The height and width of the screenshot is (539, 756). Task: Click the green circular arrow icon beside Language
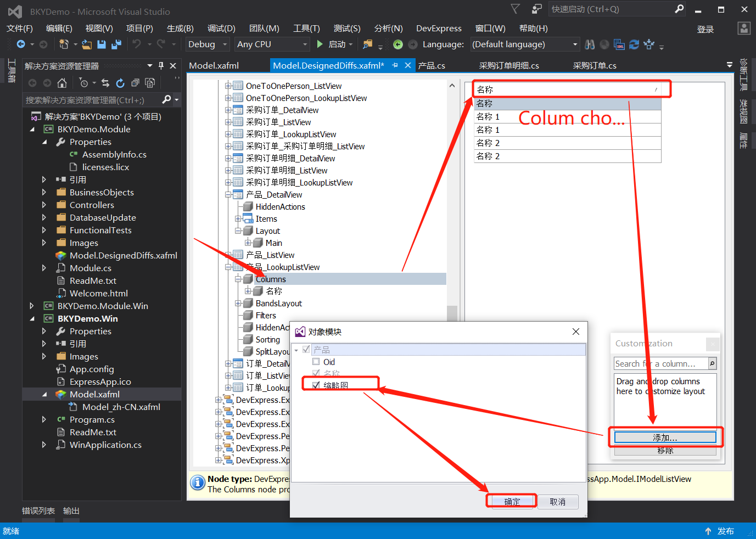(x=398, y=44)
